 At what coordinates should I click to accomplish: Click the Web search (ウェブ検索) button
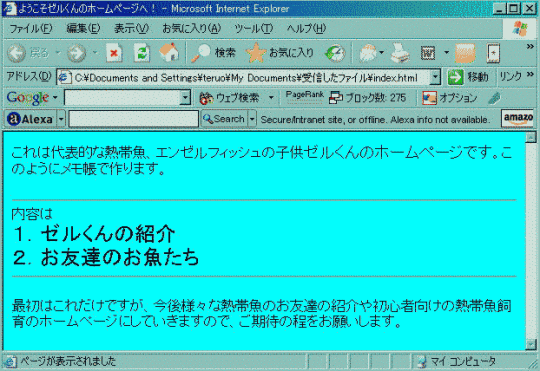tap(229, 98)
